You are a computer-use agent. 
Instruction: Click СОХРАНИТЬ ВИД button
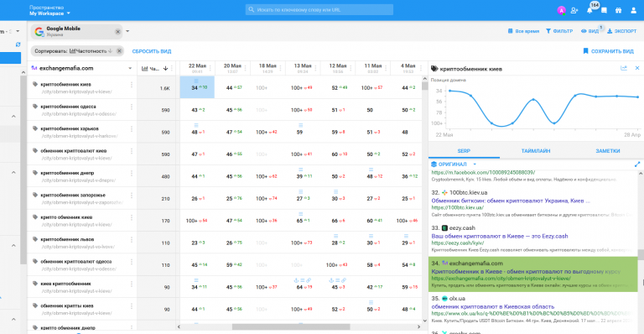608,51
